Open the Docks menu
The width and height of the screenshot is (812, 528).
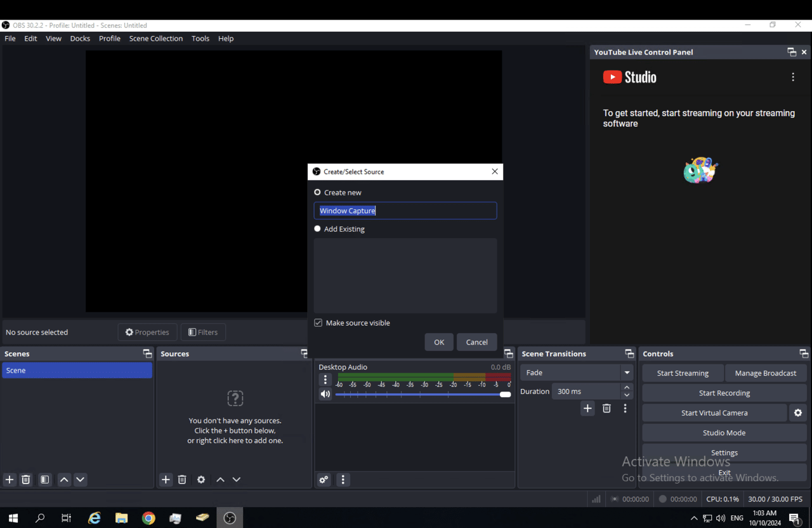[x=80, y=38]
